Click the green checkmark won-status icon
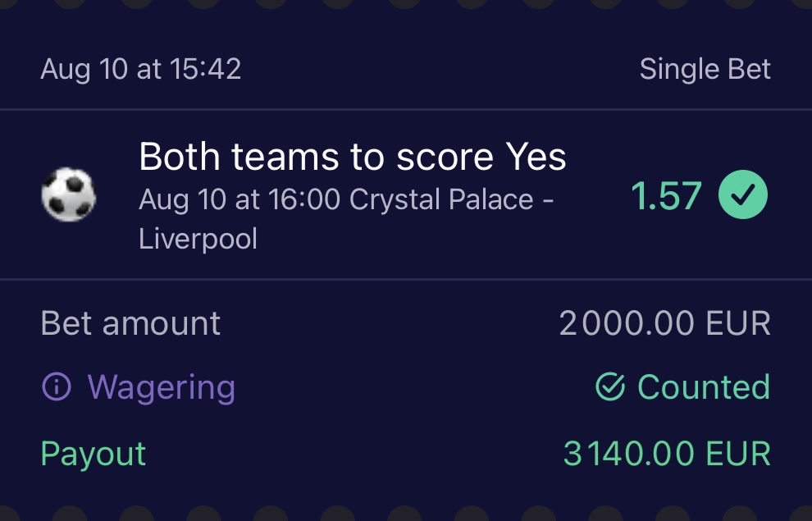812x521 pixels. pos(743,196)
